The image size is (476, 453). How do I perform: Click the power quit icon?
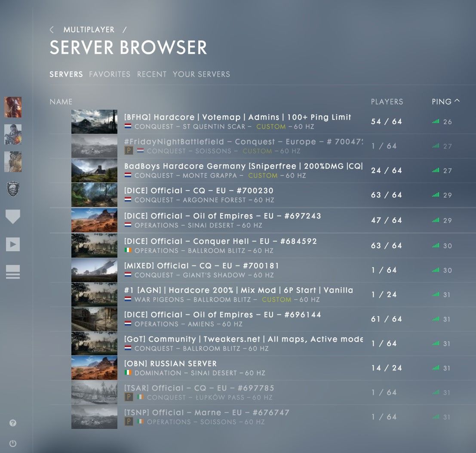tap(13, 443)
